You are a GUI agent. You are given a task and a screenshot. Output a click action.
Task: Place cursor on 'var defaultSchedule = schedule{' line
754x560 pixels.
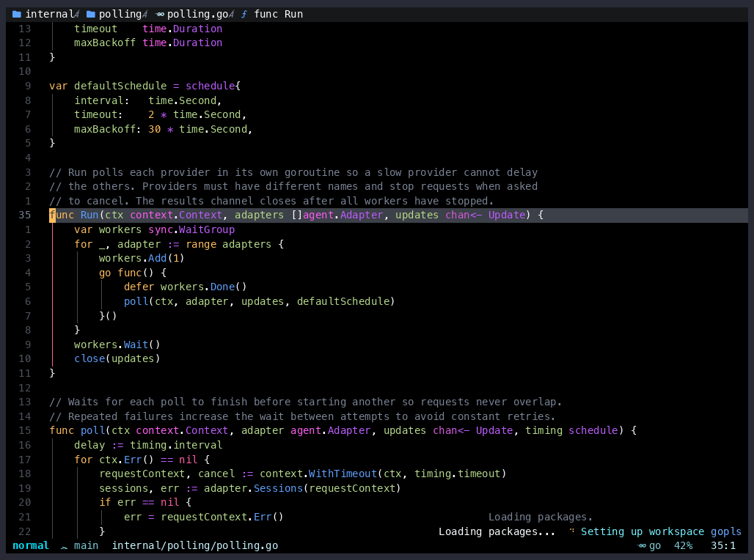click(144, 86)
